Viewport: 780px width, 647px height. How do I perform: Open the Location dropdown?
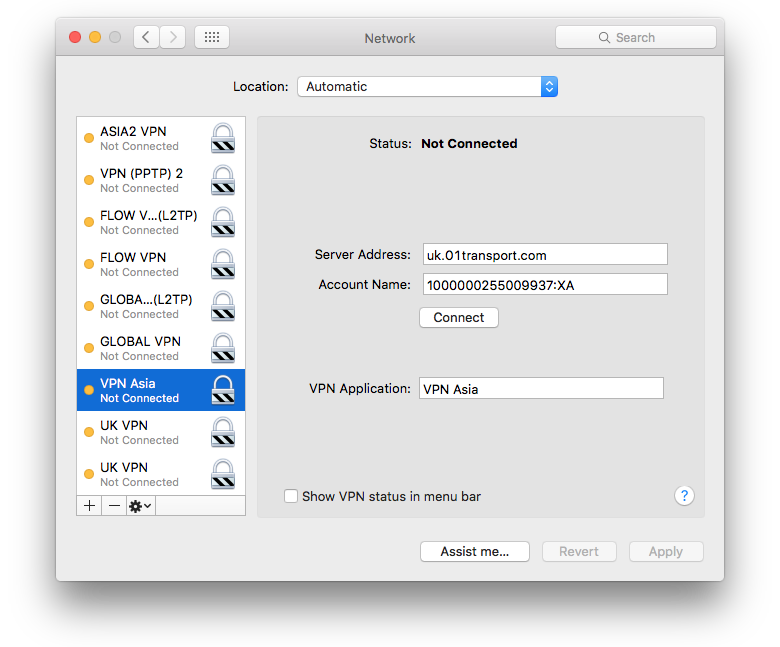point(427,87)
